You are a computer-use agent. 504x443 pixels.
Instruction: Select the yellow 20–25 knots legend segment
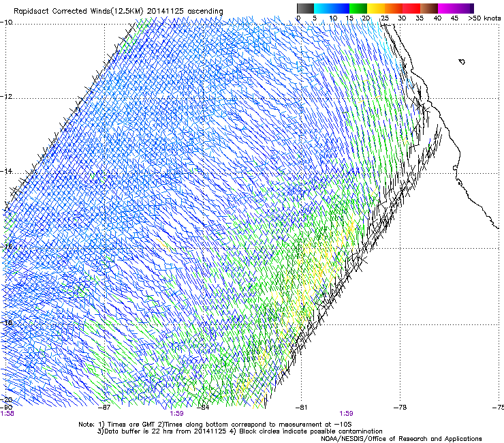(x=376, y=8)
